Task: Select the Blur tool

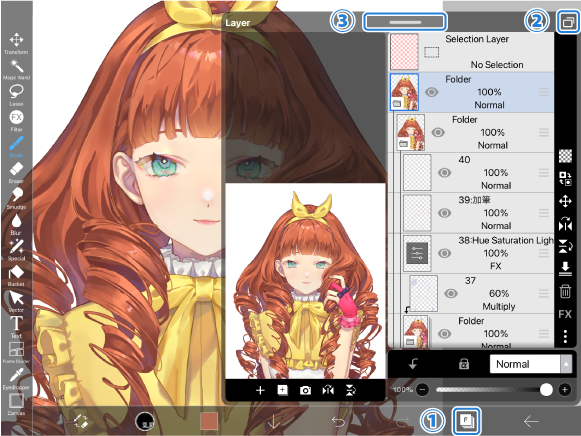Action: (16, 224)
